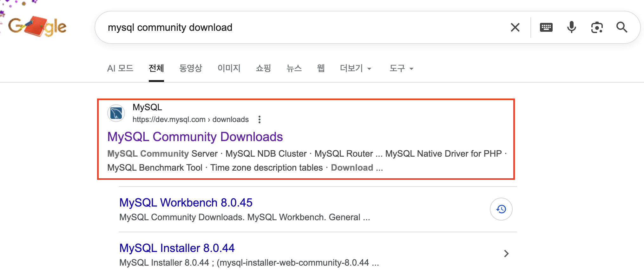The height and width of the screenshot is (272, 644).
Task: Go to the 쇼핑 tab
Action: [264, 68]
